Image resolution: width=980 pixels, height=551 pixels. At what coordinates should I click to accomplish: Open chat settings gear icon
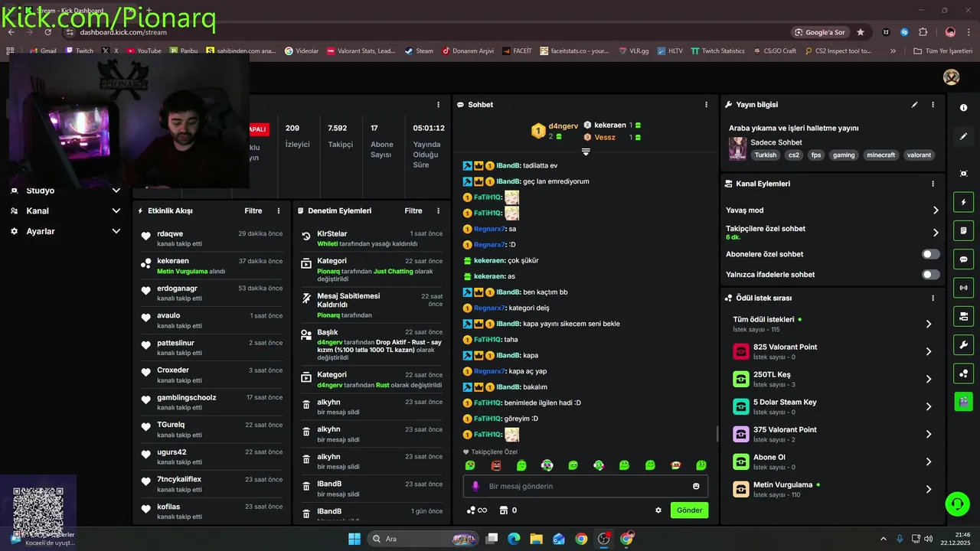pyautogui.click(x=658, y=510)
